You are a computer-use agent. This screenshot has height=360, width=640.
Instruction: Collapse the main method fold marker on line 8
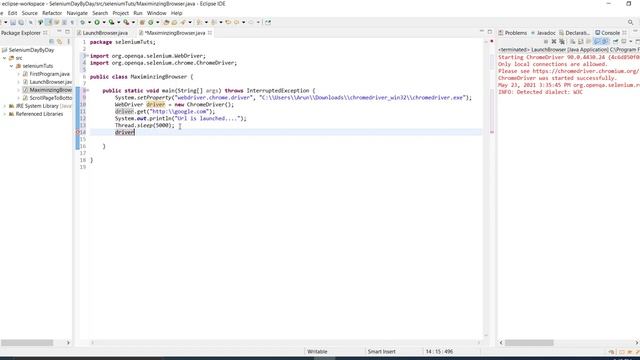pyautogui.click(x=87, y=91)
